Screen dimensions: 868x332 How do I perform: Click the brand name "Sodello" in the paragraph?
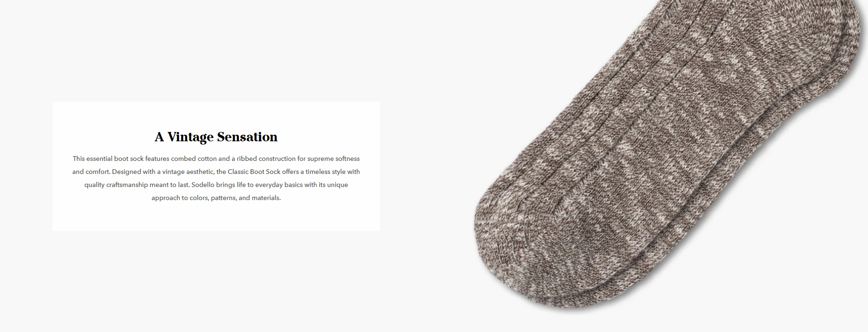pos(203,185)
